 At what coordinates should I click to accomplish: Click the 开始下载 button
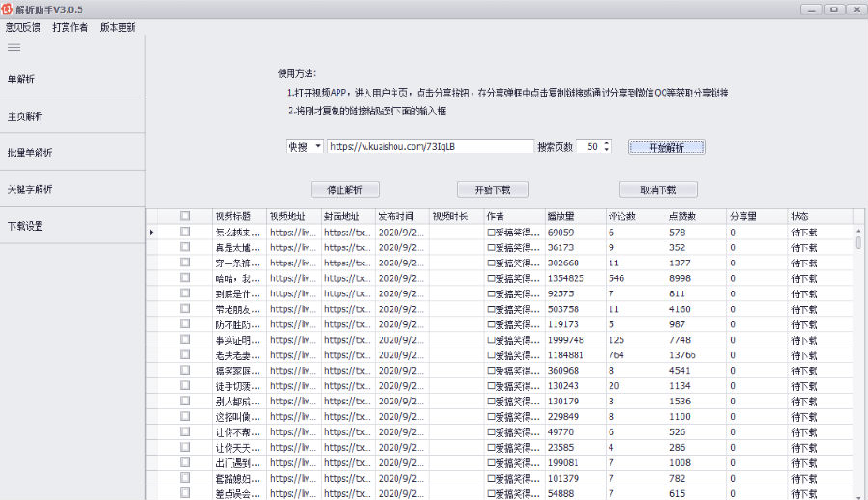496,190
